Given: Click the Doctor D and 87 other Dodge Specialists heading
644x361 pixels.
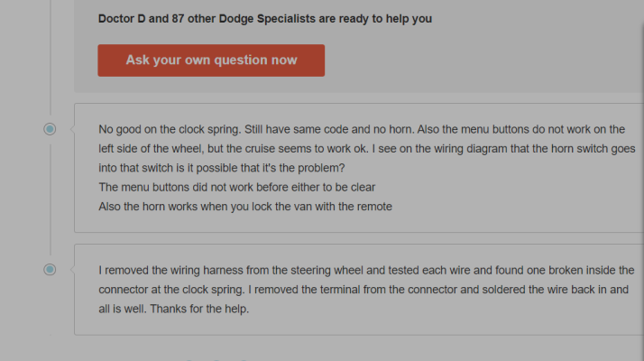Looking at the screenshot, I should click(265, 19).
